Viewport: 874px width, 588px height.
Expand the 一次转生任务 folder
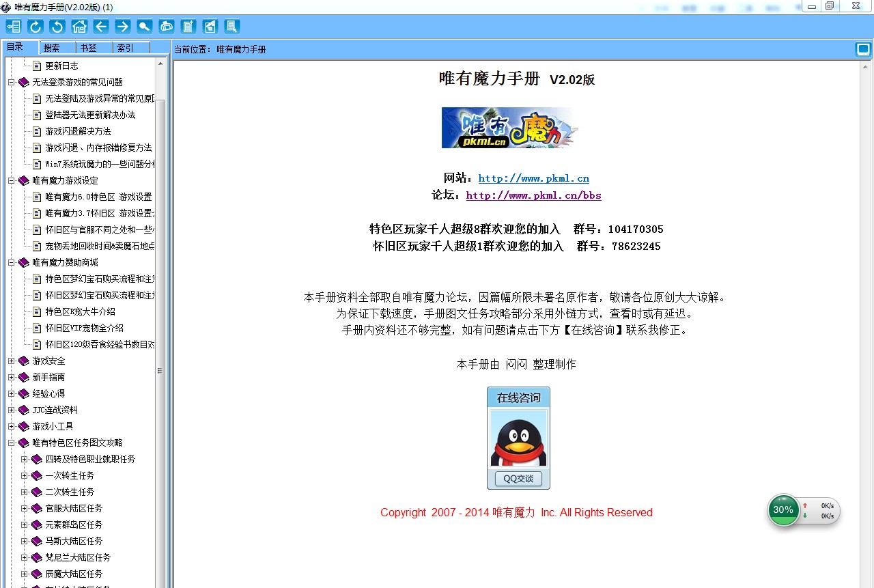pos(25,475)
